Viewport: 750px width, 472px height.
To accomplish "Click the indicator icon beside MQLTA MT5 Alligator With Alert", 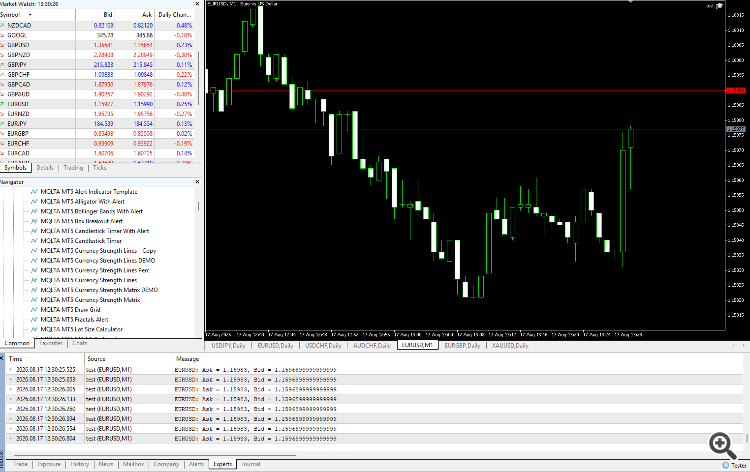I will coord(34,201).
